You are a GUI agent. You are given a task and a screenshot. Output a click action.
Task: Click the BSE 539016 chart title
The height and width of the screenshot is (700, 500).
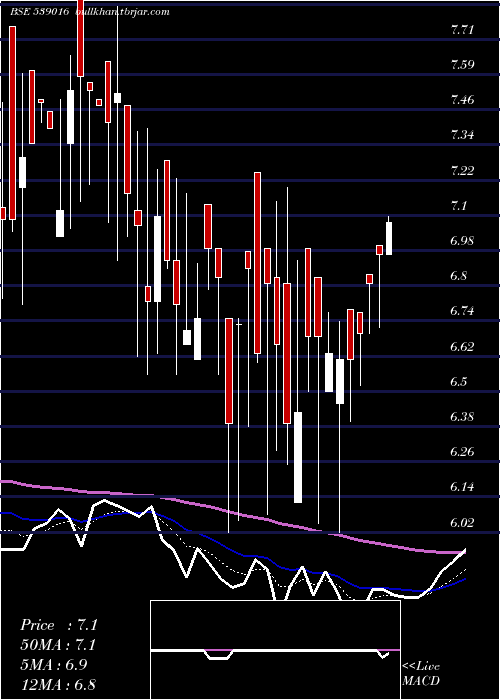(x=90, y=12)
